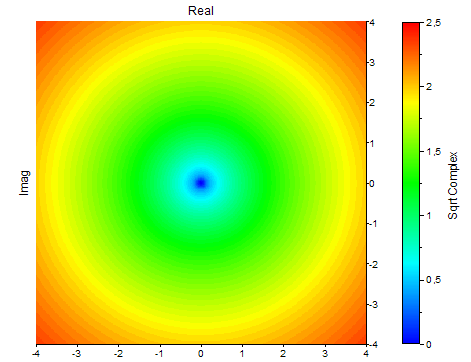Screen dimensions: 471x362
Task: Click the 2,5 label on colorbar
Action: (434, 23)
